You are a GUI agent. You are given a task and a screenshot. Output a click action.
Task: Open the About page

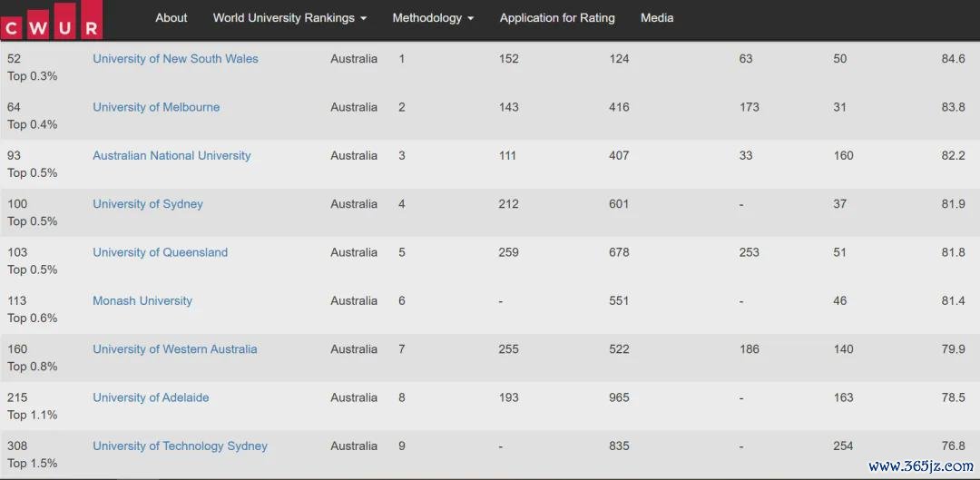[171, 18]
